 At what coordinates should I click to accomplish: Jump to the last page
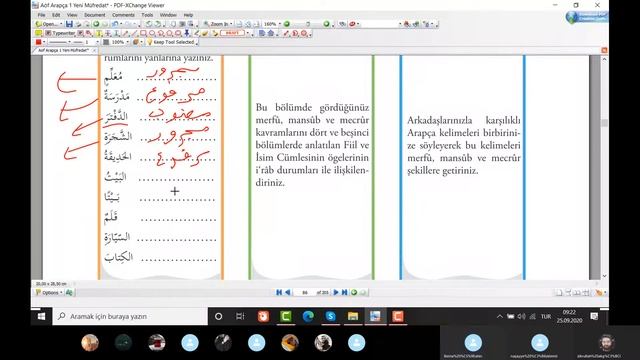point(344,292)
